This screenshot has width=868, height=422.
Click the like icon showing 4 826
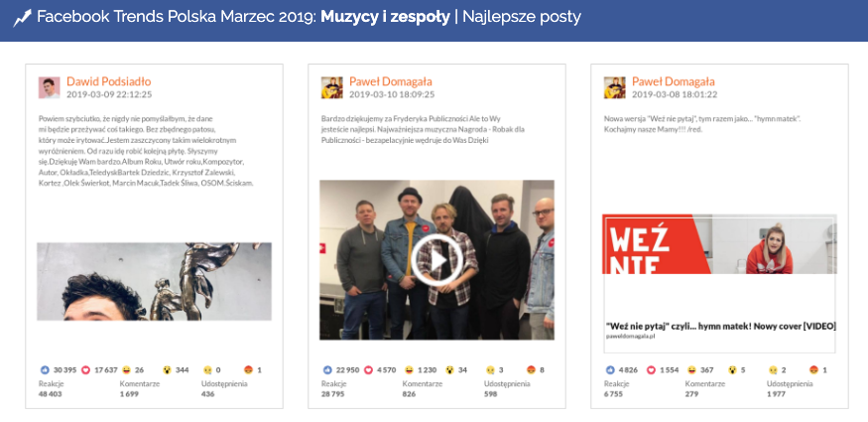(611, 370)
